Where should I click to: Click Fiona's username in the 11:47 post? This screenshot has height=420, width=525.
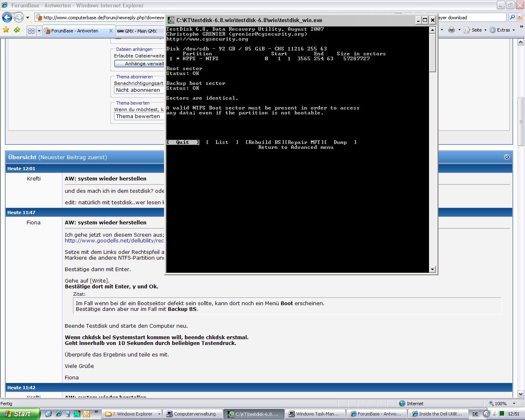[34, 222]
